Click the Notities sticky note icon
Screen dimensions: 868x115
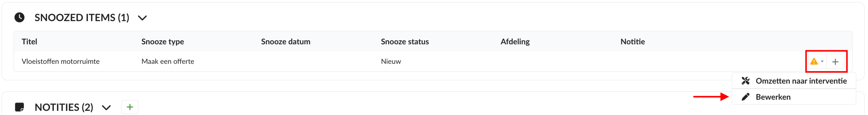(20, 108)
